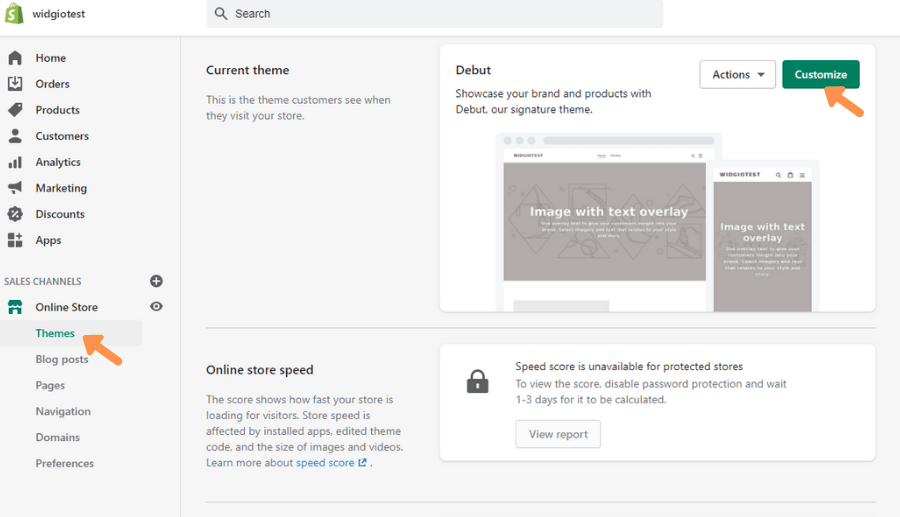Screen dimensions: 900x517
Task: Click the mobile theme preview thumbnail
Action: (763, 238)
